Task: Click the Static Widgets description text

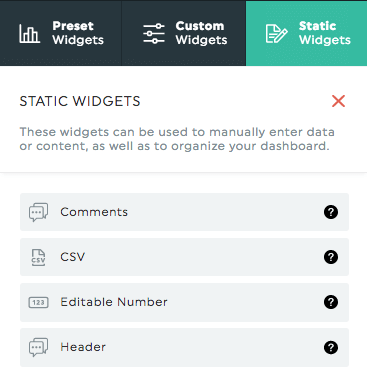Action: [x=177, y=139]
